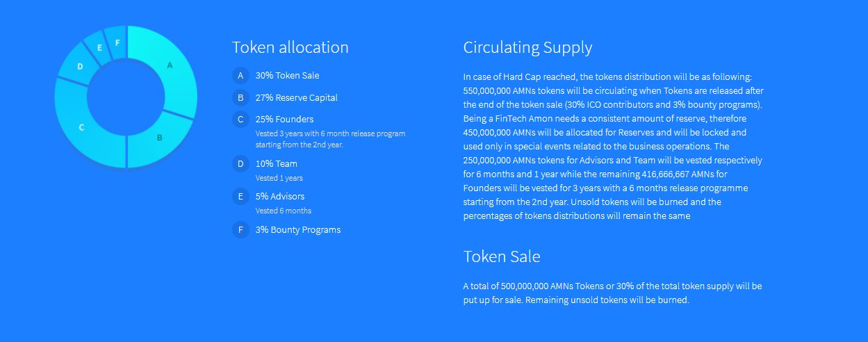Click the Token allocation heading
868x342 pixels.
click(290, 47)
